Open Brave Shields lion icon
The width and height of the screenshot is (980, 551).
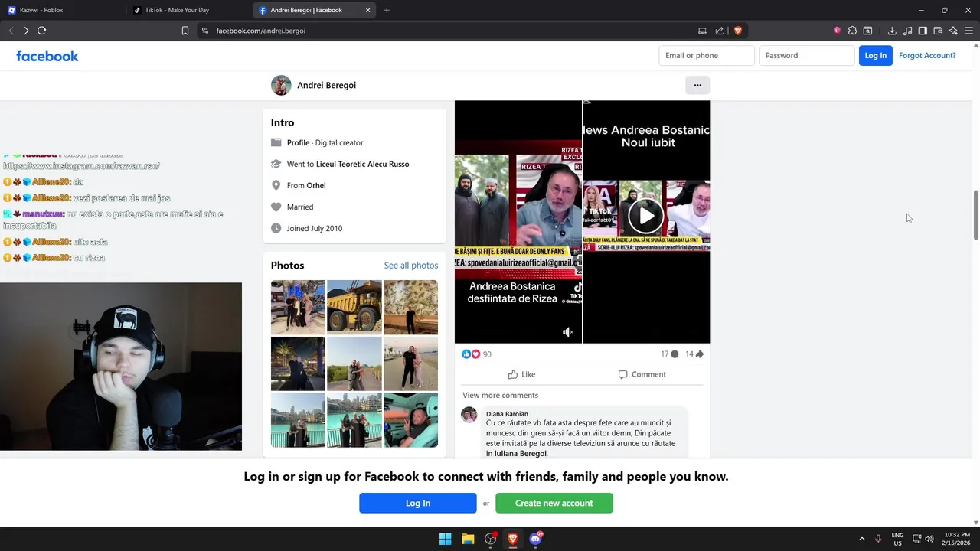click(x=738, y=31)
